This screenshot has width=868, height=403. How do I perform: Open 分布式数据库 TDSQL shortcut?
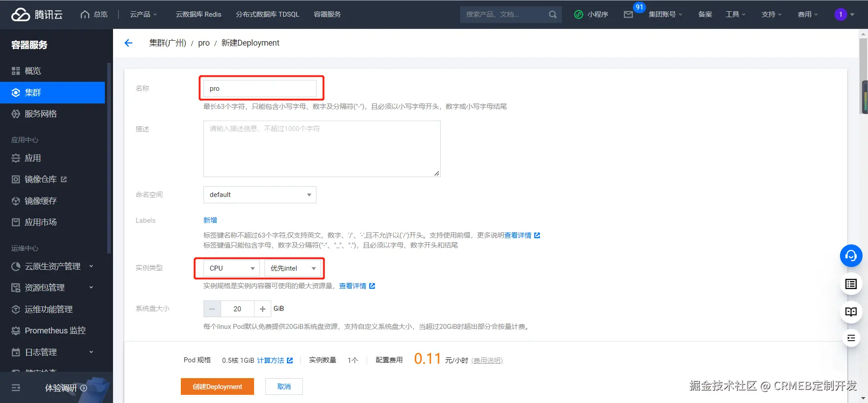pyautogui.click(x=268, y=14)
